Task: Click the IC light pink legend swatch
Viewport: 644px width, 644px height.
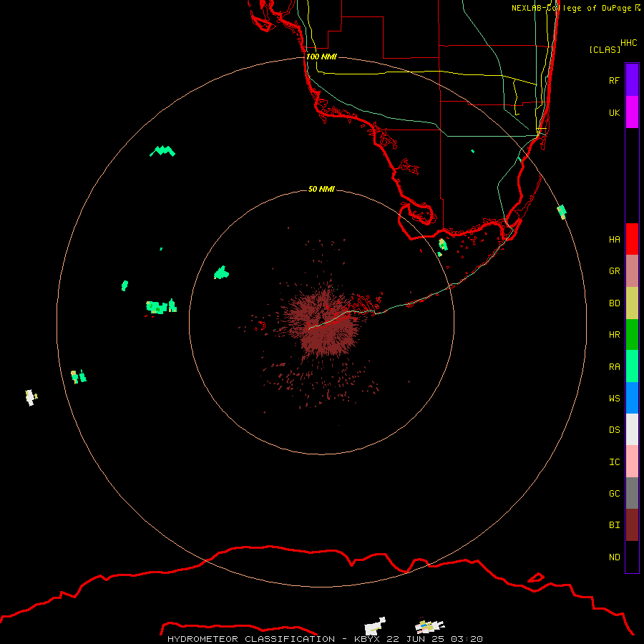Action: (632, 462)
